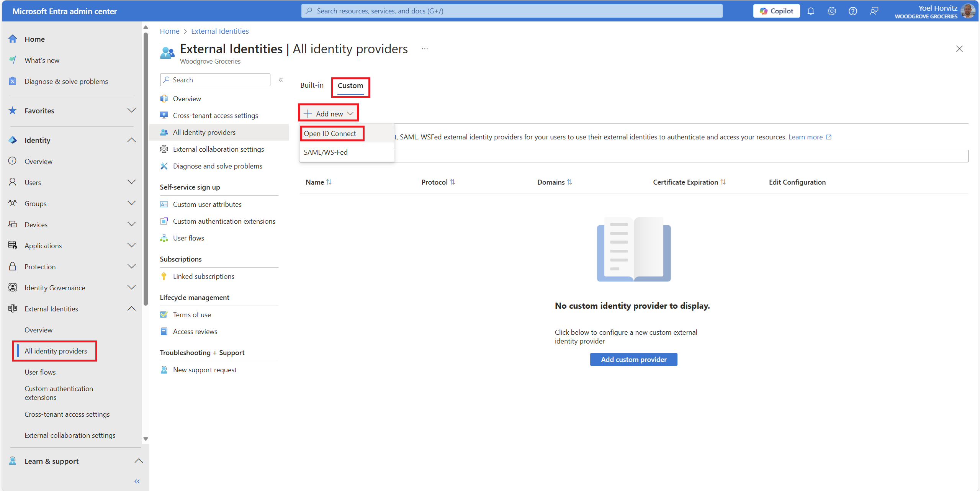The width and height of the screenshot is (980, 491).
Task: Select Open ID Connect option
Action: point(330,133)
